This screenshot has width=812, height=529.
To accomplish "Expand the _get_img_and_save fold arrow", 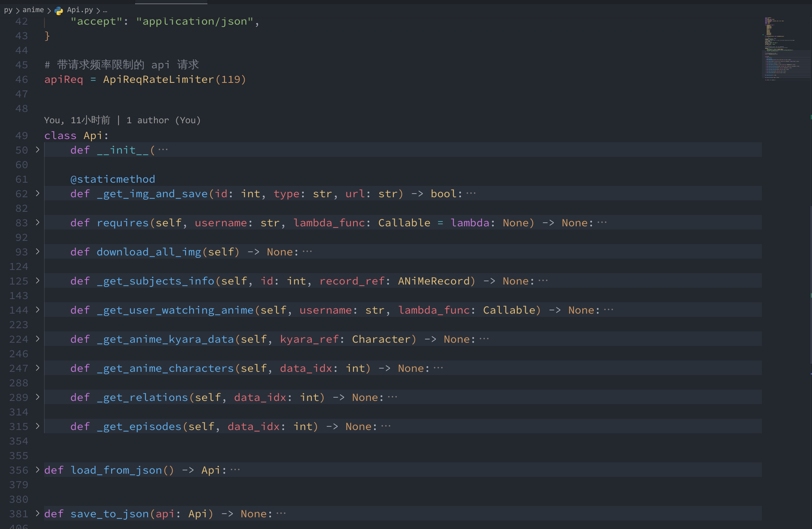I will tap(38, 194).
